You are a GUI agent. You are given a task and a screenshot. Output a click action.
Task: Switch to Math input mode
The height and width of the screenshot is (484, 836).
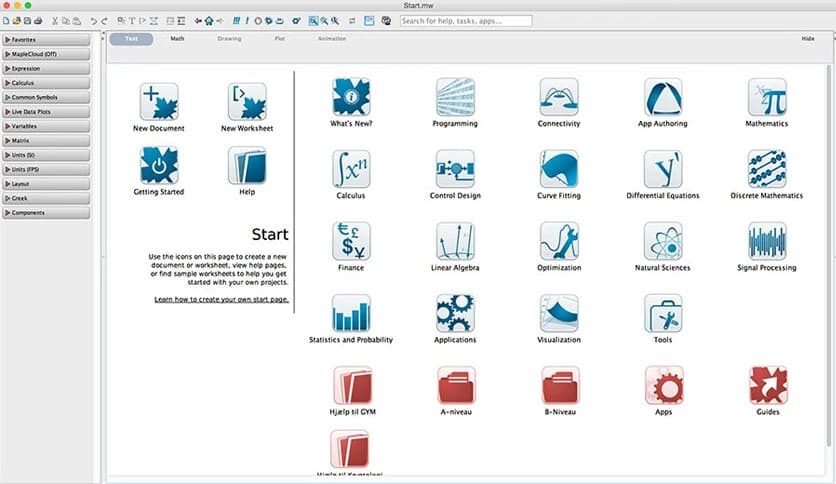tap(177, 39)
